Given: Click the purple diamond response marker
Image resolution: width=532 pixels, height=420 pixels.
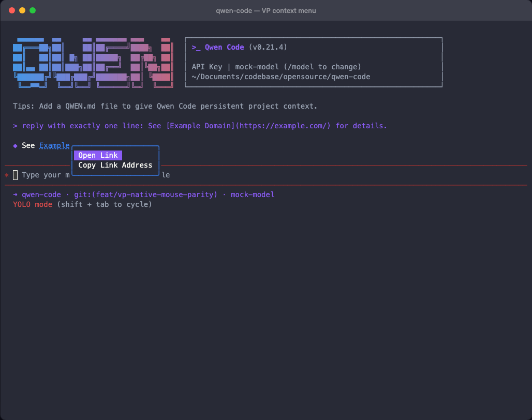Looking at the screenshot, I should [x=16, y=146].
